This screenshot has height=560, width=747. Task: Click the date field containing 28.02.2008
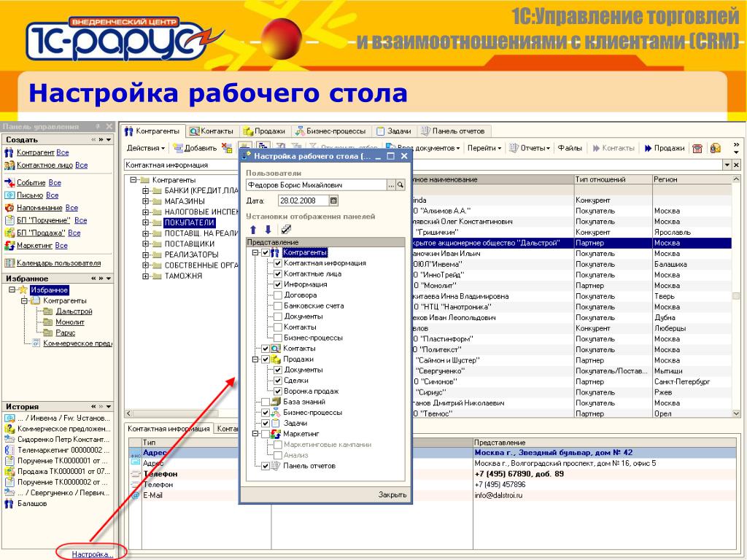click(303, 201)
